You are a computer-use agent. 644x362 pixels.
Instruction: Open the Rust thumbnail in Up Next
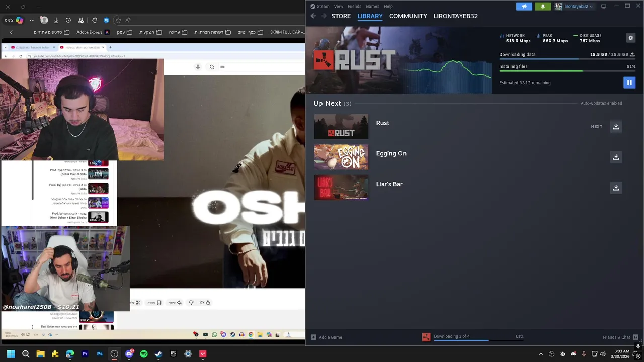pos(341,126)
